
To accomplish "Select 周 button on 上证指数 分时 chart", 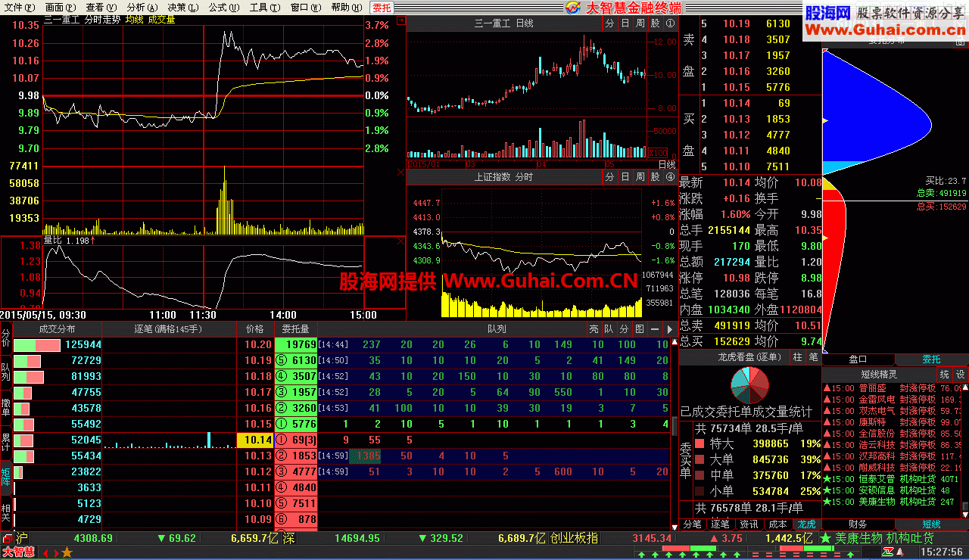I will tap(640, 177).
